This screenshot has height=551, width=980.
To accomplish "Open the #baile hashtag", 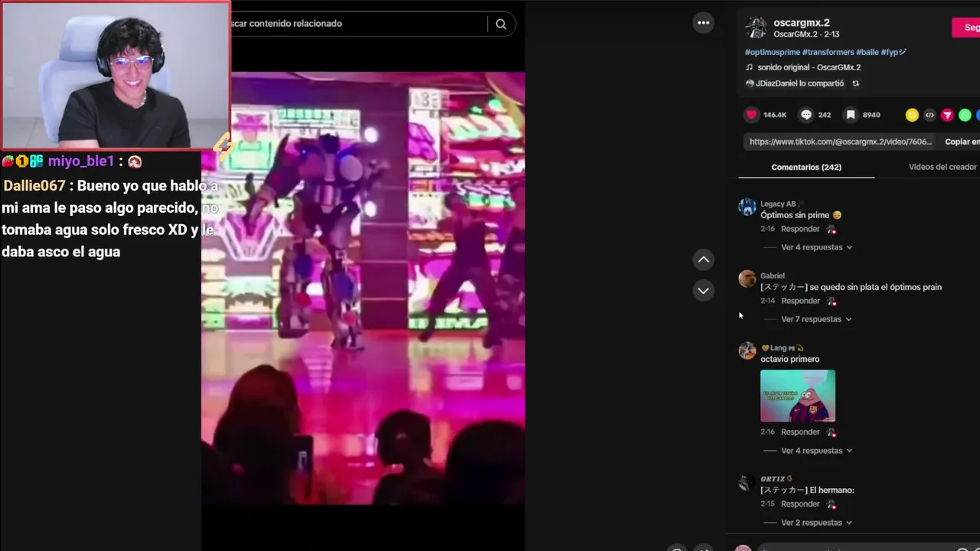I will click(867, 52).
